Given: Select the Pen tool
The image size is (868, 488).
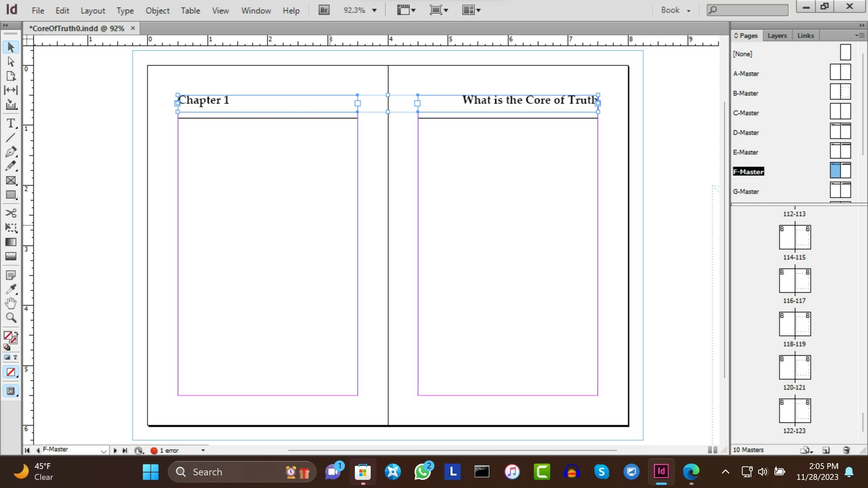Looking at the screenshot, I should pos(10,152).
